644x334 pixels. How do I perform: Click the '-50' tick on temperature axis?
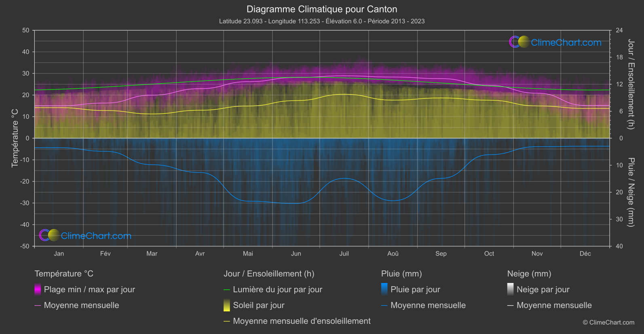[x=25, y=246]
